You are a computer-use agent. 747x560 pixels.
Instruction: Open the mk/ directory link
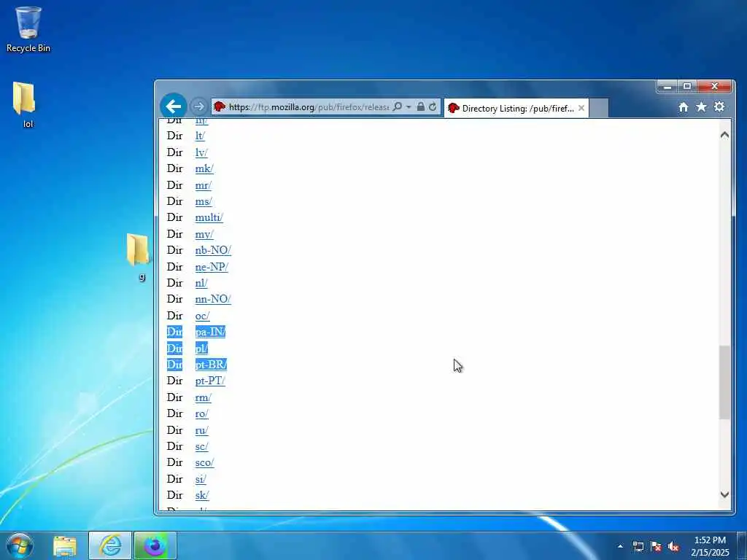(x=204, y=168)
